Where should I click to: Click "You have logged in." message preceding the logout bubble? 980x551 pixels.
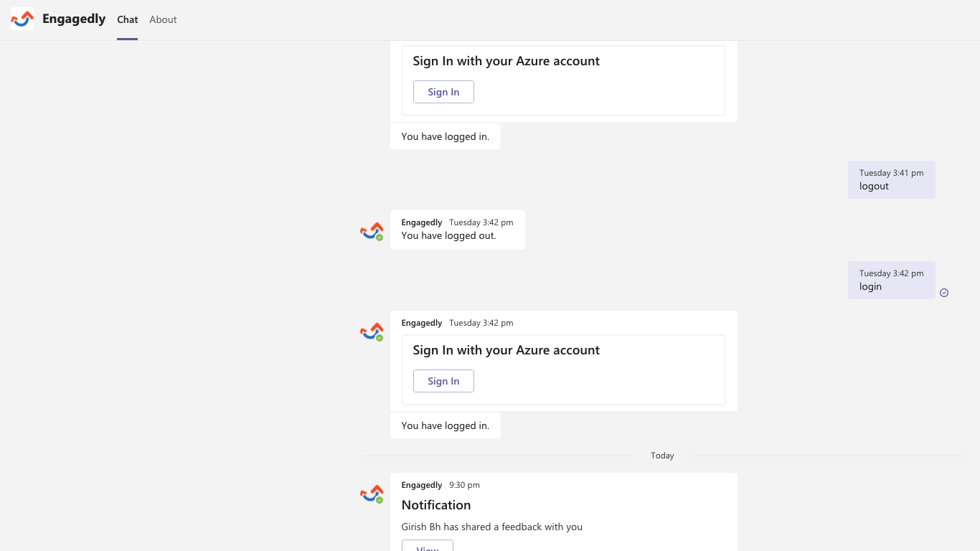tap(445, 136)
